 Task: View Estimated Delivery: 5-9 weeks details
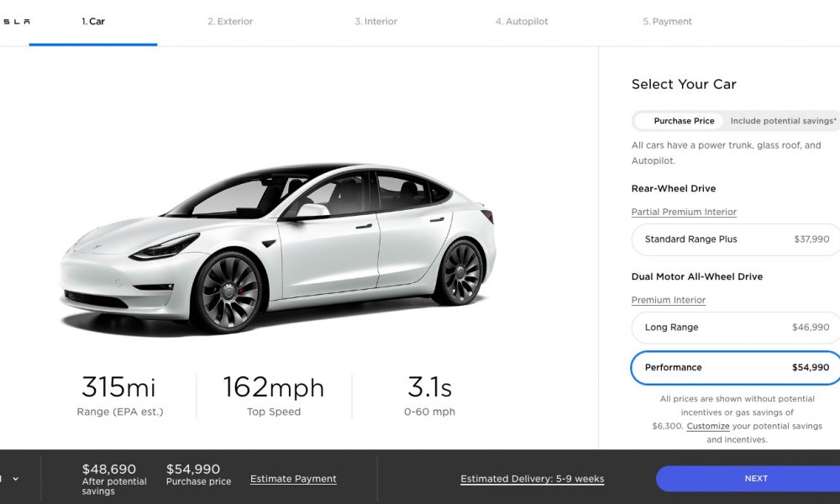pos(533,479)
